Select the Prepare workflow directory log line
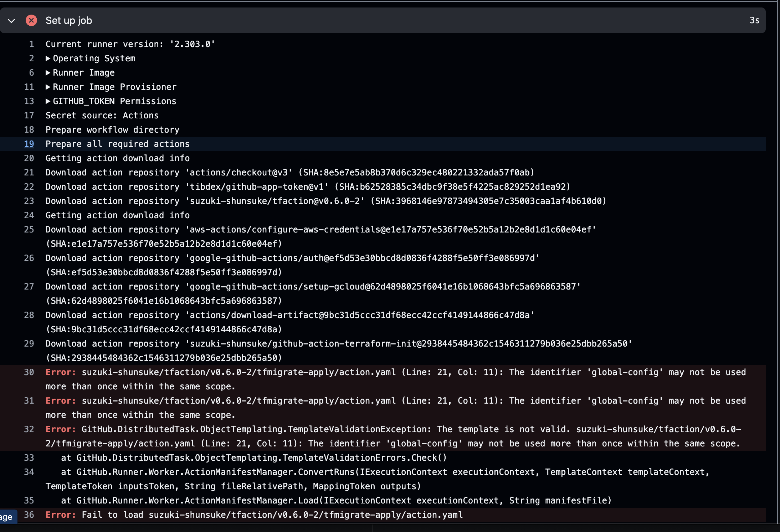 tap(112, 129)
